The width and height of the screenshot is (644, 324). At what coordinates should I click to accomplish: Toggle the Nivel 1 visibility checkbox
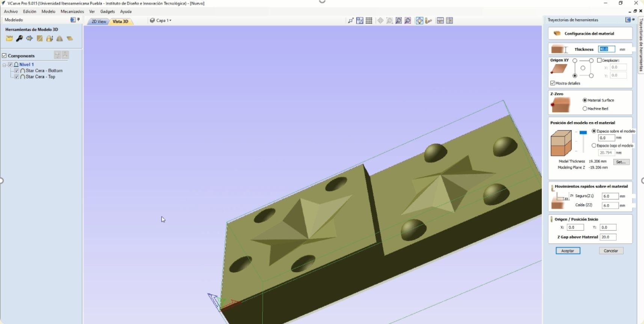[10, 64]
